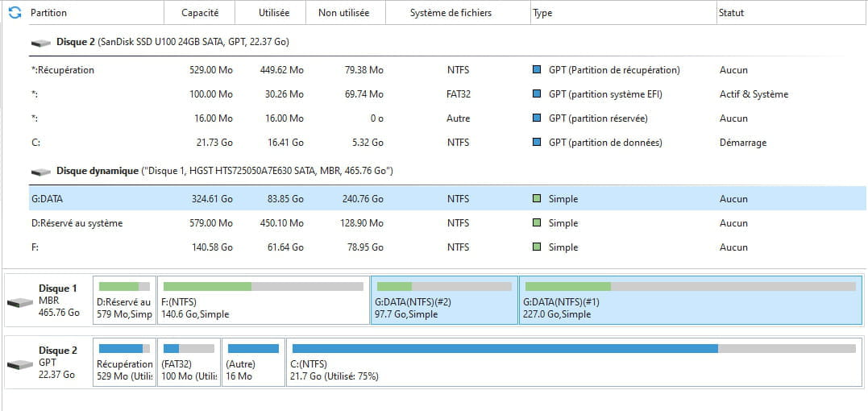868x411 pixels.
Task: Click 78.95 Go unused cell
Action: pos(365,247)
